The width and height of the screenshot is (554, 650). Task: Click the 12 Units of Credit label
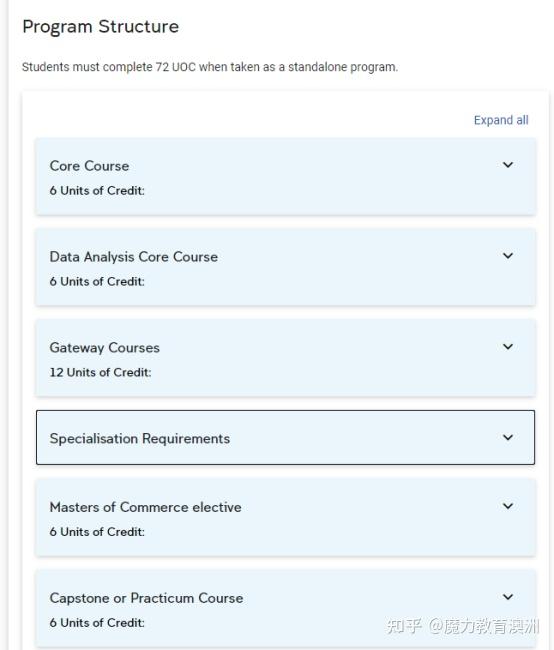point(100,372)
